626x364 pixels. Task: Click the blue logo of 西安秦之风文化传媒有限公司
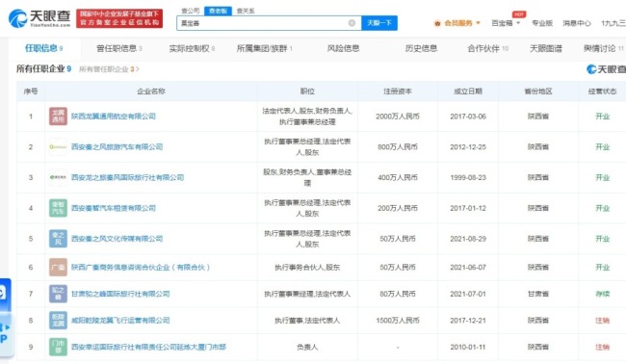(58, 239)
